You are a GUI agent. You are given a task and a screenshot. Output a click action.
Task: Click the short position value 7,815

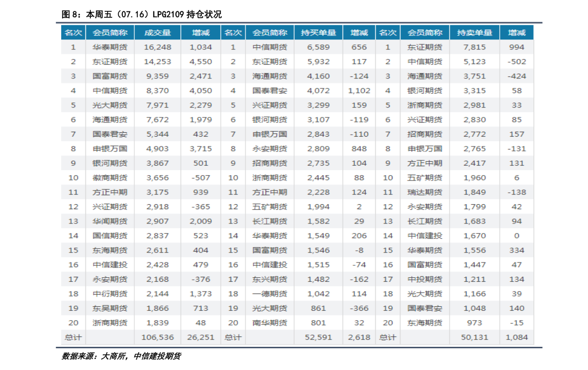pos(474,47)
